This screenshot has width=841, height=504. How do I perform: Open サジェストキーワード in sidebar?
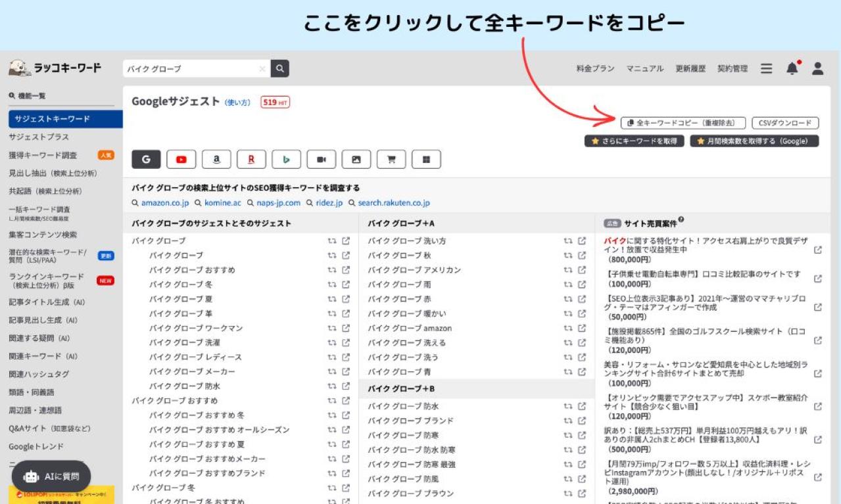pos(66,119)
